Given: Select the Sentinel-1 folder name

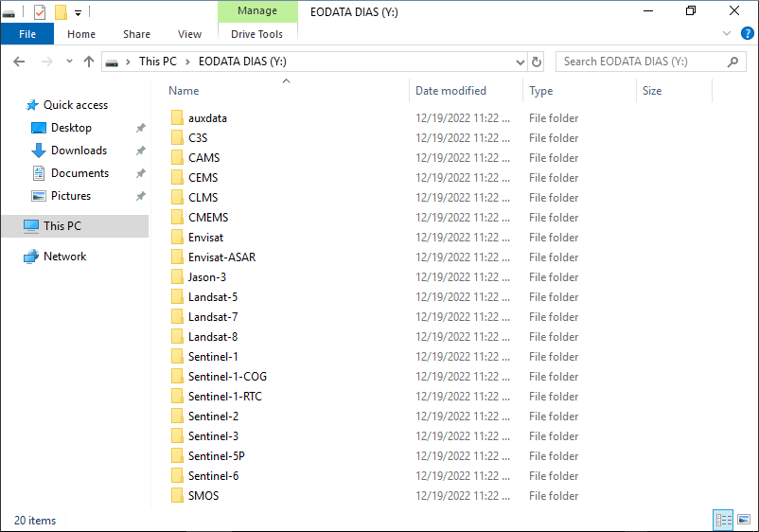Looking at the screenshot, I should click(x=213, y=356).
